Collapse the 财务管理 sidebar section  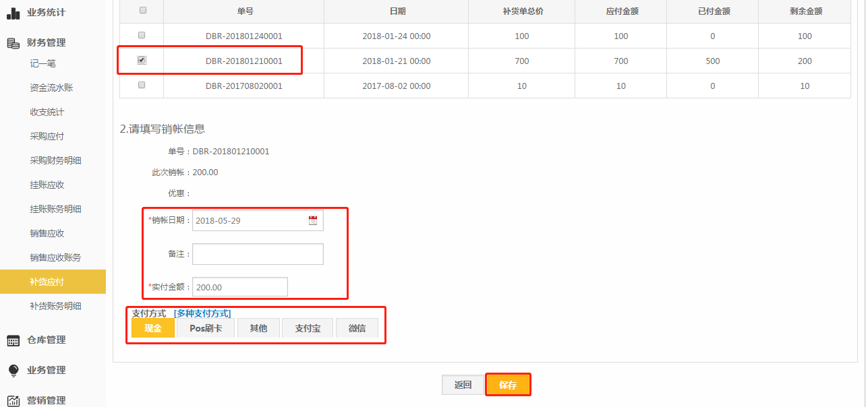pyautogui.click(x=46, y=42)
